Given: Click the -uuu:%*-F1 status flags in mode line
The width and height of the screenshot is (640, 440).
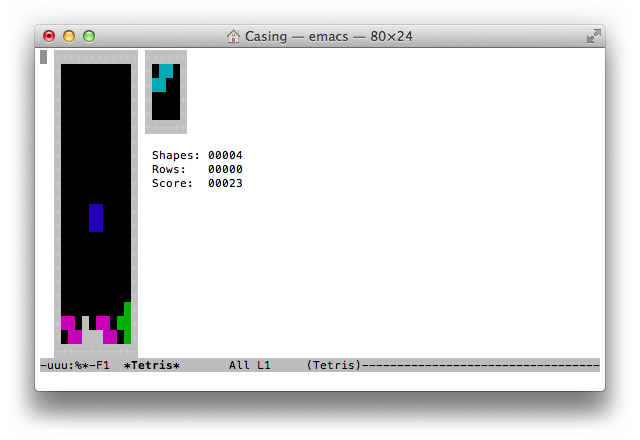Looking at the screenshot, I should (75, 365).
